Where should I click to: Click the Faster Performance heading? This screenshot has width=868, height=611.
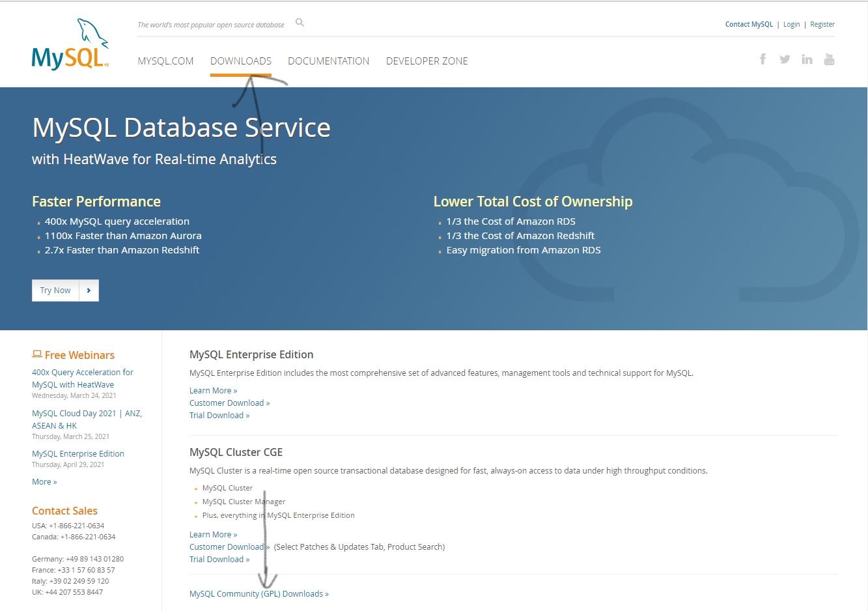[96, 201]
